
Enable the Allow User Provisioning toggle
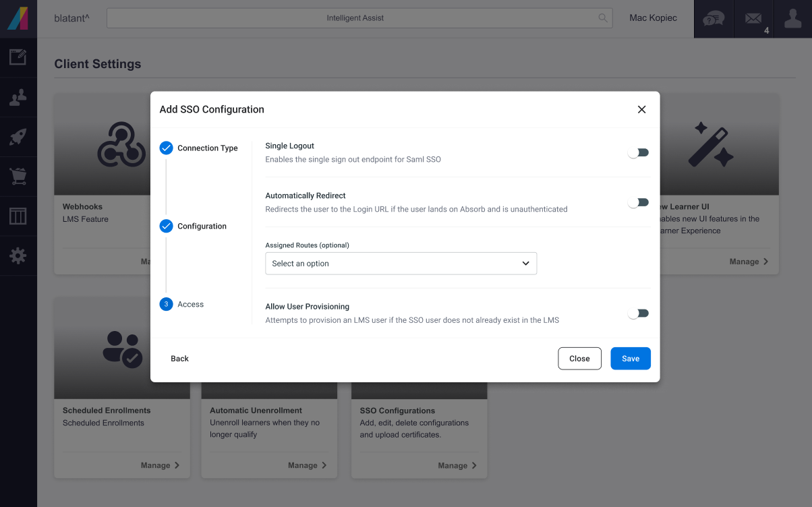click(x=638, y=313)
